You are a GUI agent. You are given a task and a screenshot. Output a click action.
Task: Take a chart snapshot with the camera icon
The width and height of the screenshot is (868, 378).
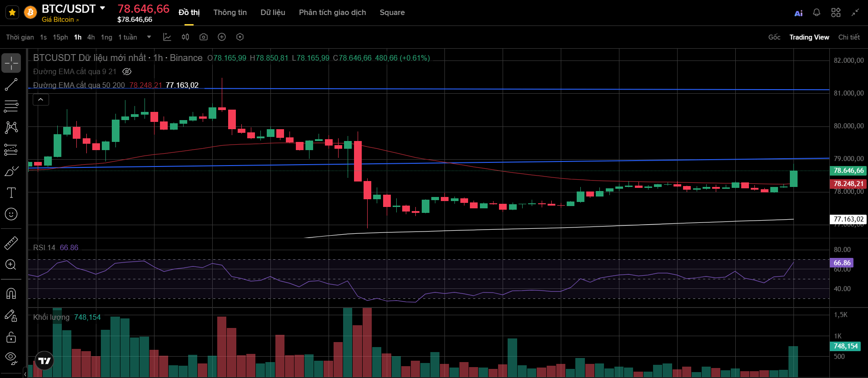tap(204, 37)
